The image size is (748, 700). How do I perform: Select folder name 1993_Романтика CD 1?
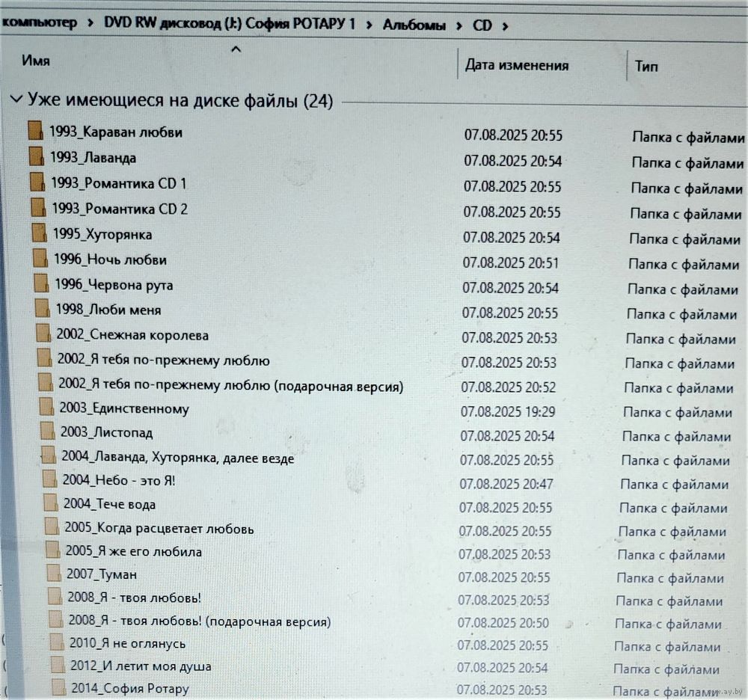click(118, 183)
